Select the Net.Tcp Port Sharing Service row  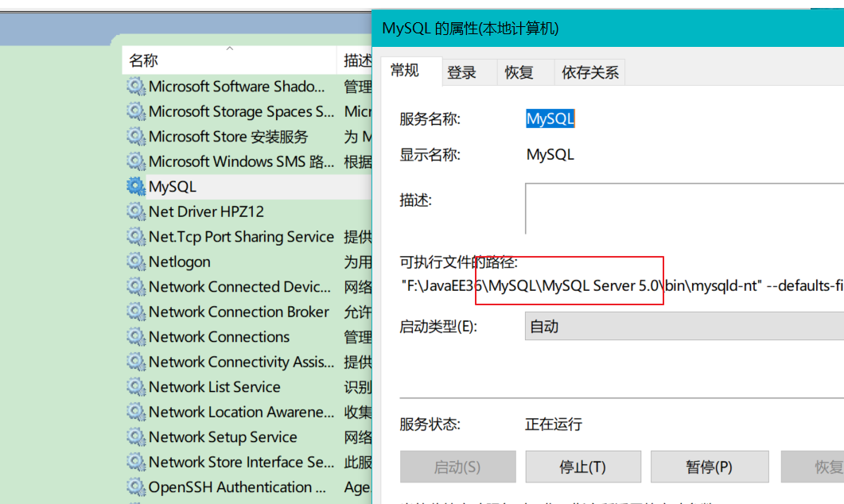247,237
